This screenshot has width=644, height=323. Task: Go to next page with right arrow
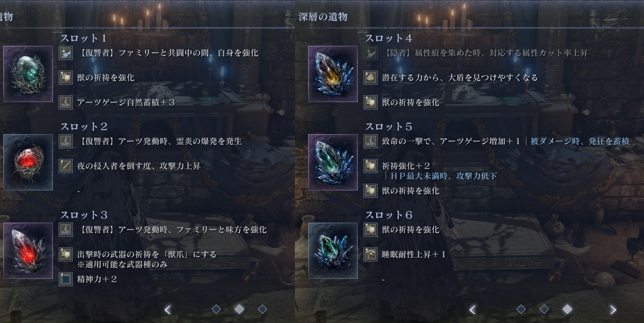pyautogui.click(x=613, y=309)
